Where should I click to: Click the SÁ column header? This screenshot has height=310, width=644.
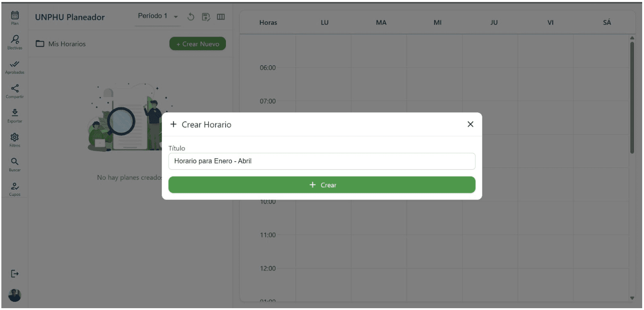[607, 22]
